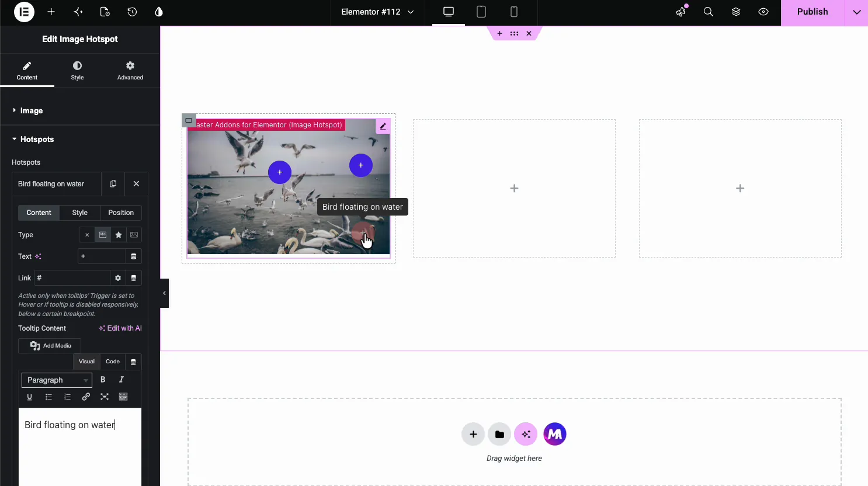Click the left-center hotspot marker on the image
Viewport: 868px width, 486px height.
(x=280, y=172)
